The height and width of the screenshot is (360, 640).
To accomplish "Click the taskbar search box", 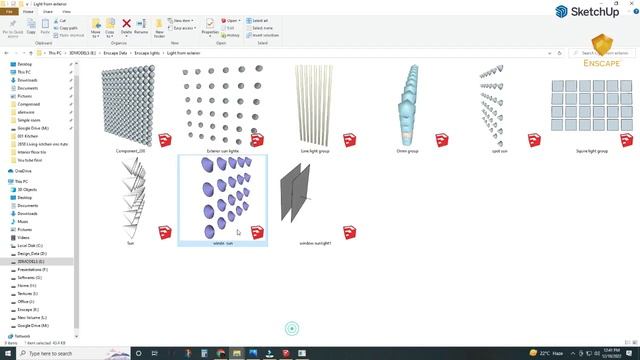I will 73,353.
